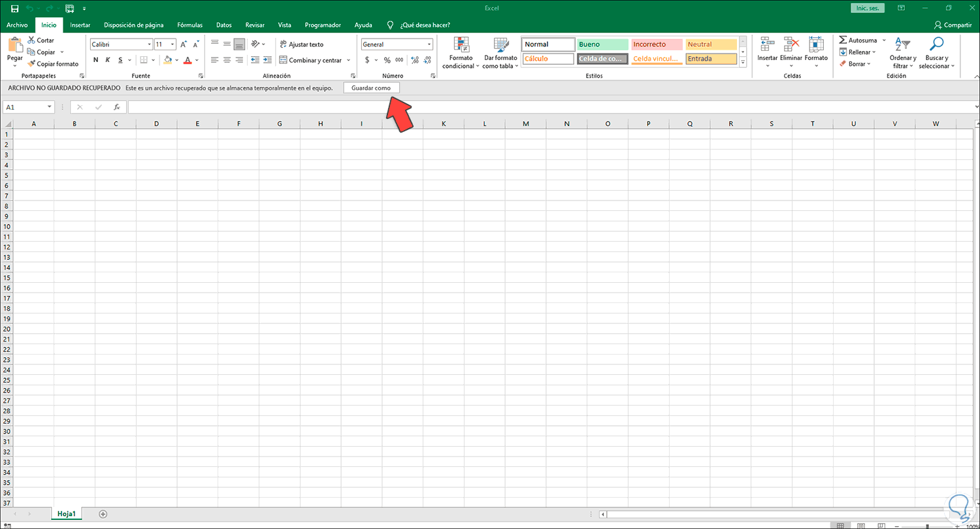
Task: Toggle bold formatting with the N button
Action: click(95, 59)
